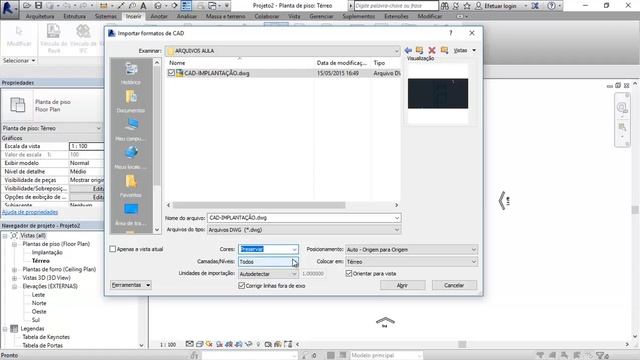Screen dimensions: 640x360
Task: Click the keyword search input field
Action: click(396, 6)
